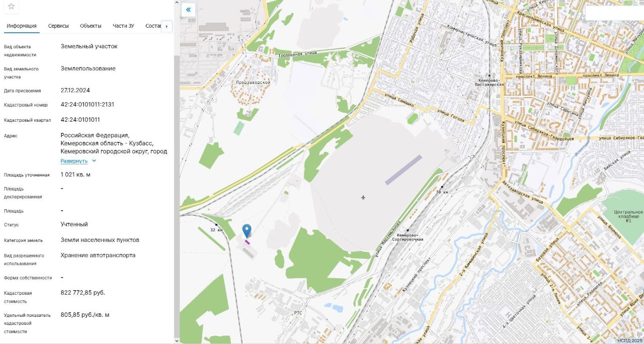
Task: Click the panel scrollbar up arrow
Action: pos(177,2)
